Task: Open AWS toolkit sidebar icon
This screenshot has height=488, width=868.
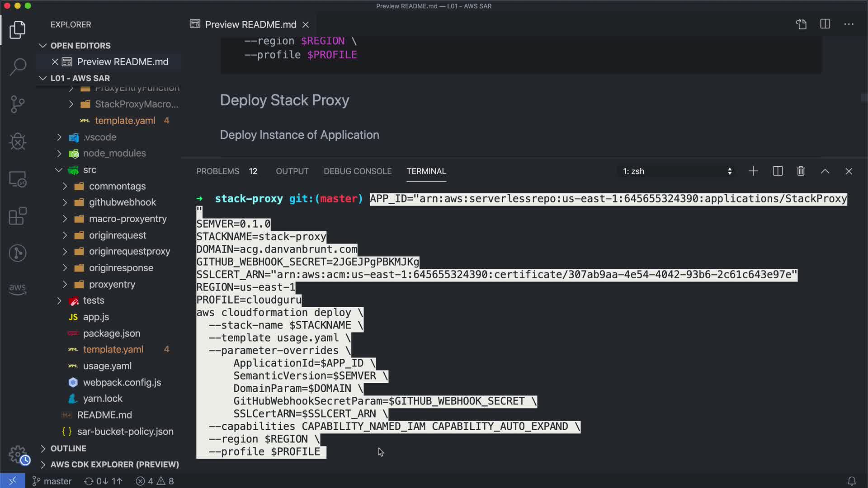Action: 18,288
